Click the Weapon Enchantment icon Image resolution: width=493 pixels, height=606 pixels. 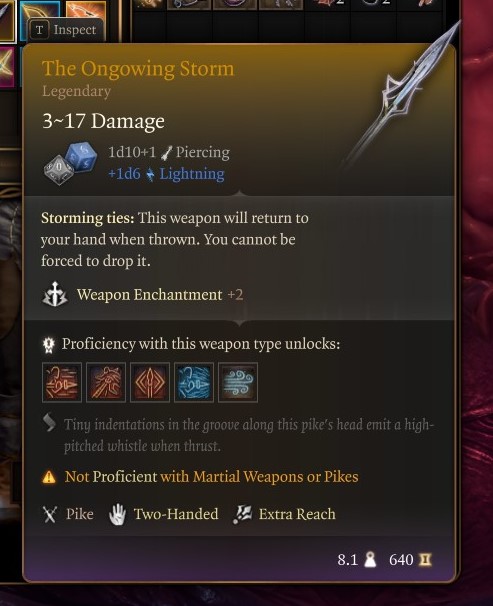pos(54,294)
